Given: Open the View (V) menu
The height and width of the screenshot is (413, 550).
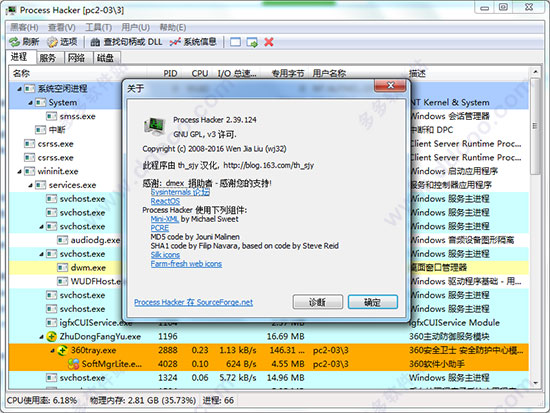Looking at the screenshot, I should [x=62, y=27].
